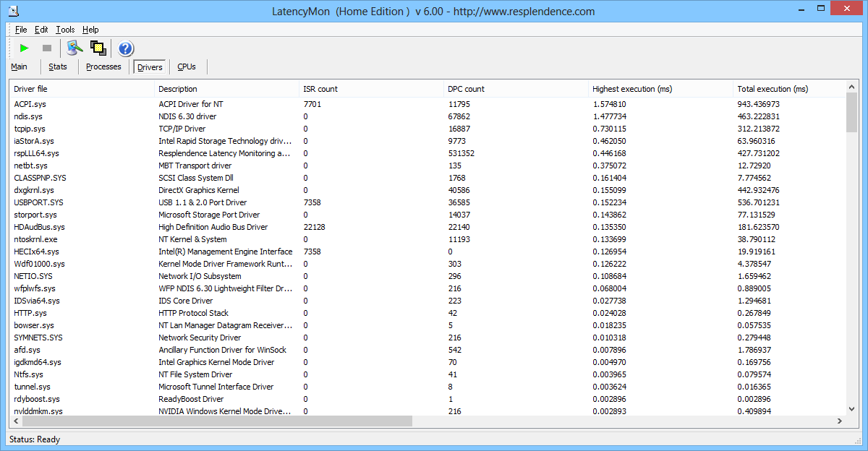
Task: Select the storport.sys driver row
Action: [427, 215]
